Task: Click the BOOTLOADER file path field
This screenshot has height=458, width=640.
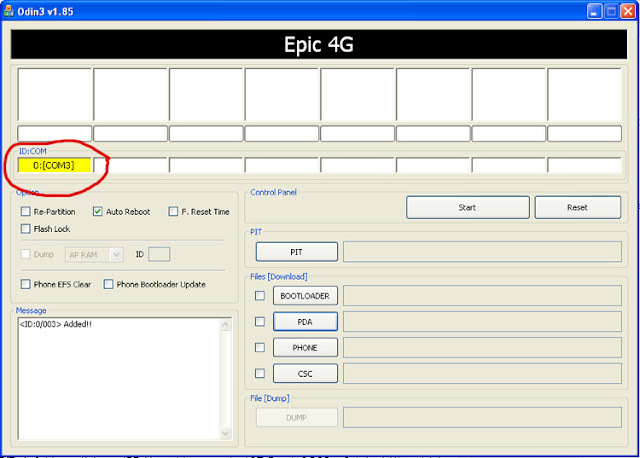Action: coord(482,296)
